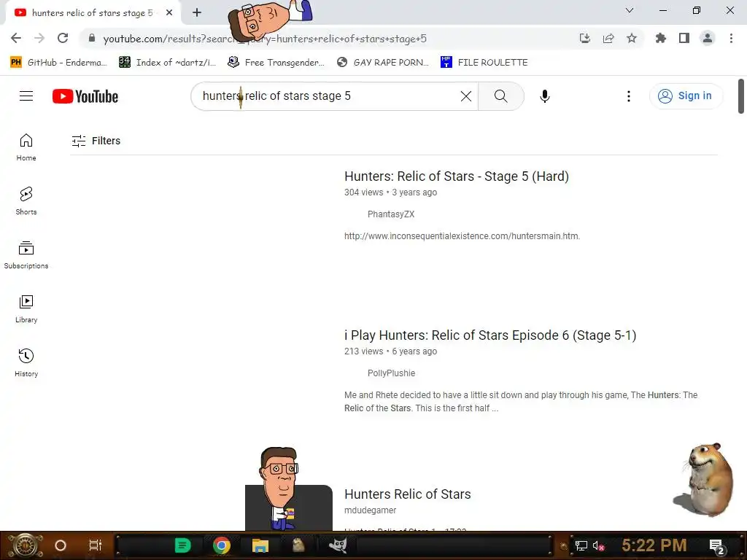Open the notification center icon
Screen dimensions: 747x560
coord(716,547)
